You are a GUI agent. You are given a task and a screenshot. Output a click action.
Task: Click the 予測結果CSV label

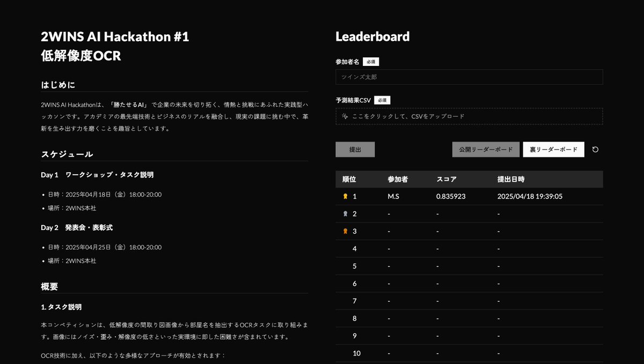click(353, 100)
